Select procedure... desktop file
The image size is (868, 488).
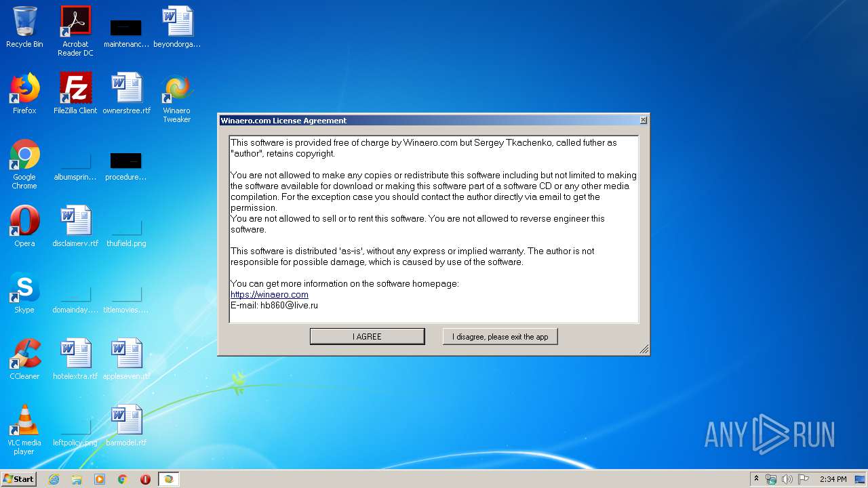tap(126, 167)
